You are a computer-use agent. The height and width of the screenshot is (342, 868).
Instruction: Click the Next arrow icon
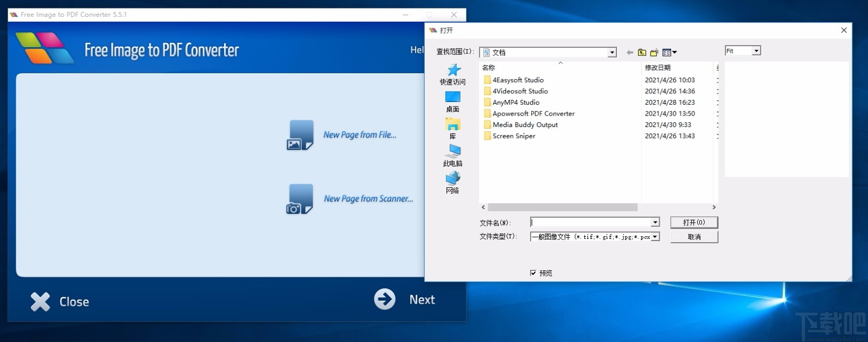(385, 299)
